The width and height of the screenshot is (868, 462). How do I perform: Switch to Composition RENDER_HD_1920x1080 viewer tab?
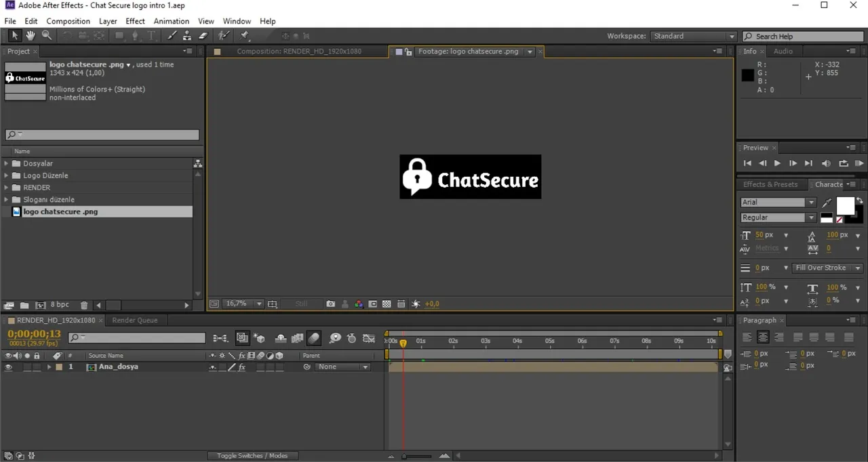(x=299, y=51)
